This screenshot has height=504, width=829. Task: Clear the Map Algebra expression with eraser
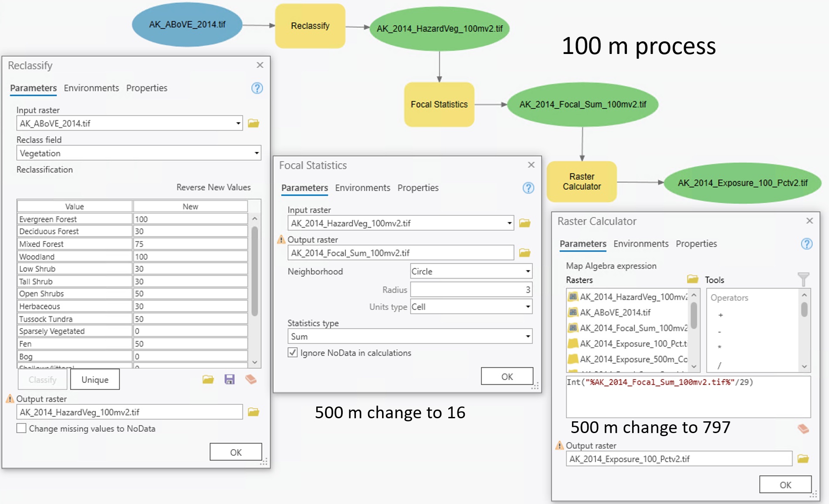(x=803, y=429)
